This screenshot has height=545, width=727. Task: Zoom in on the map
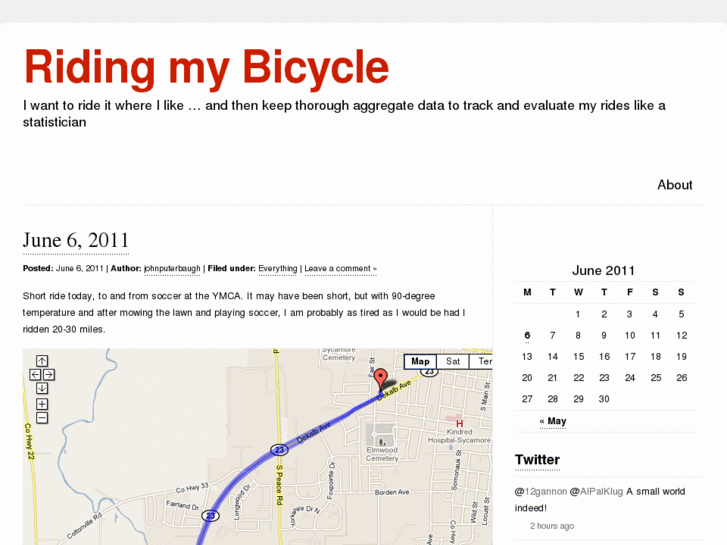(42, 404)
